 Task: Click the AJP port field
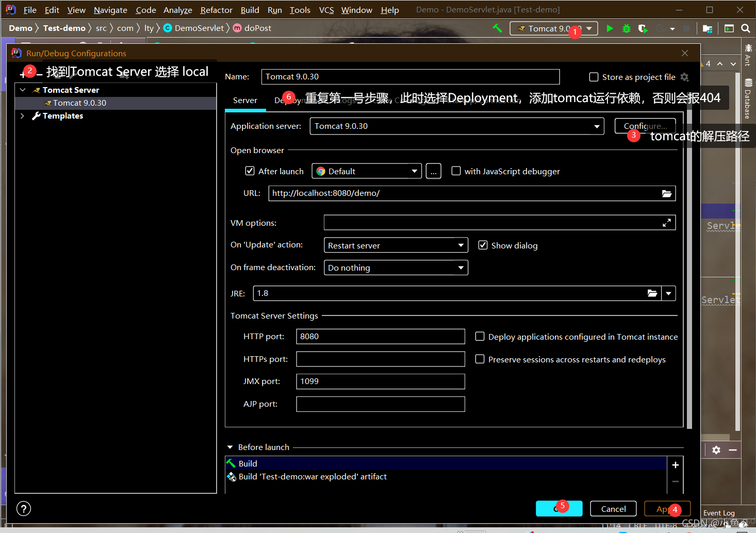[x=381, y=404]
